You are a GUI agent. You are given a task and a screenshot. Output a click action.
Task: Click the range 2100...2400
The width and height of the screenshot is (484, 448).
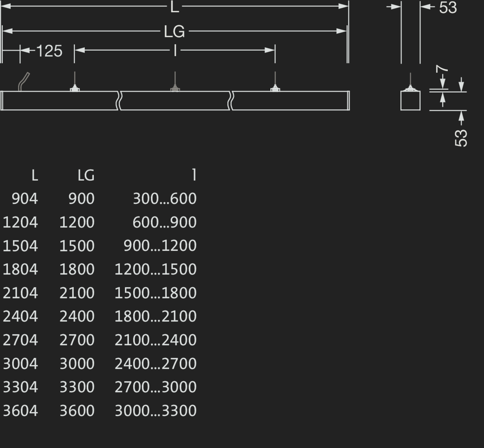tap(156, 340)
